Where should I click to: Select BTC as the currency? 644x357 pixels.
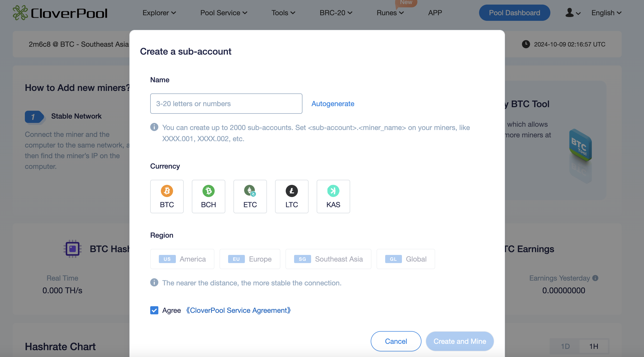[x=167, y=196]
